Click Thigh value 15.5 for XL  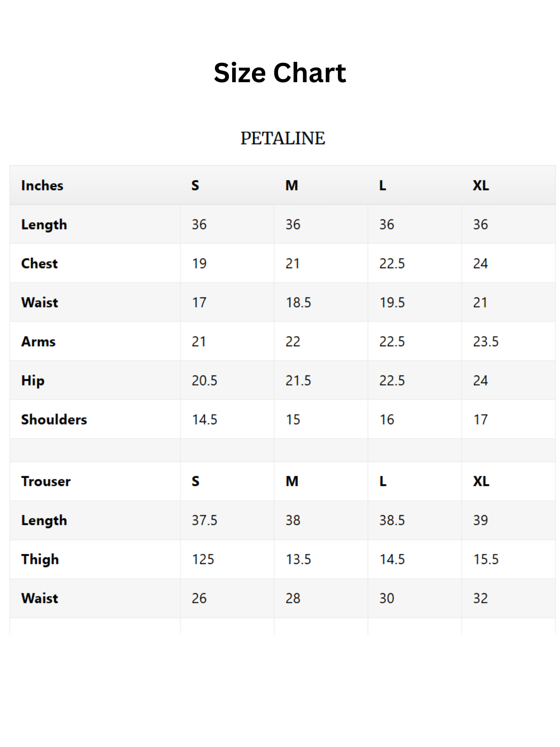[x=486, y=559]
